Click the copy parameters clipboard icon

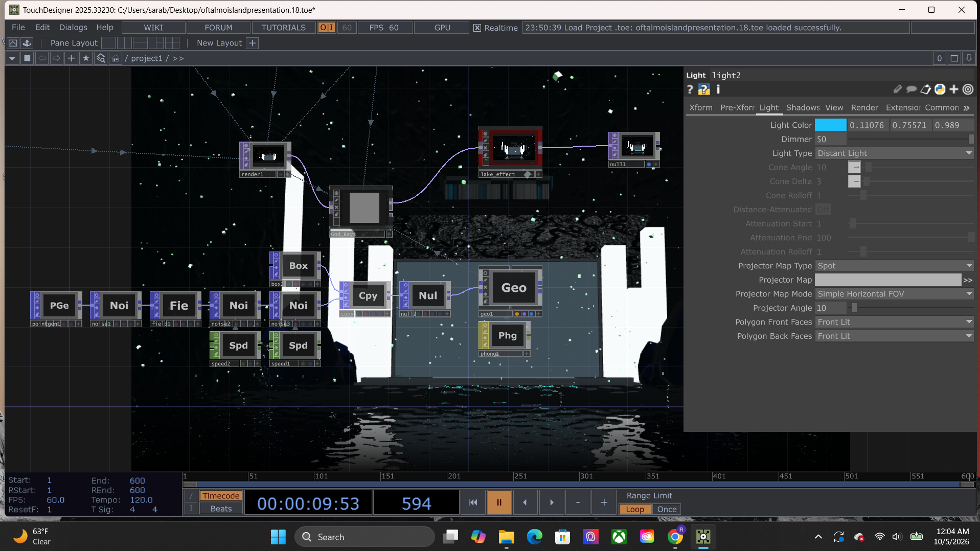[x=925, y=89]
